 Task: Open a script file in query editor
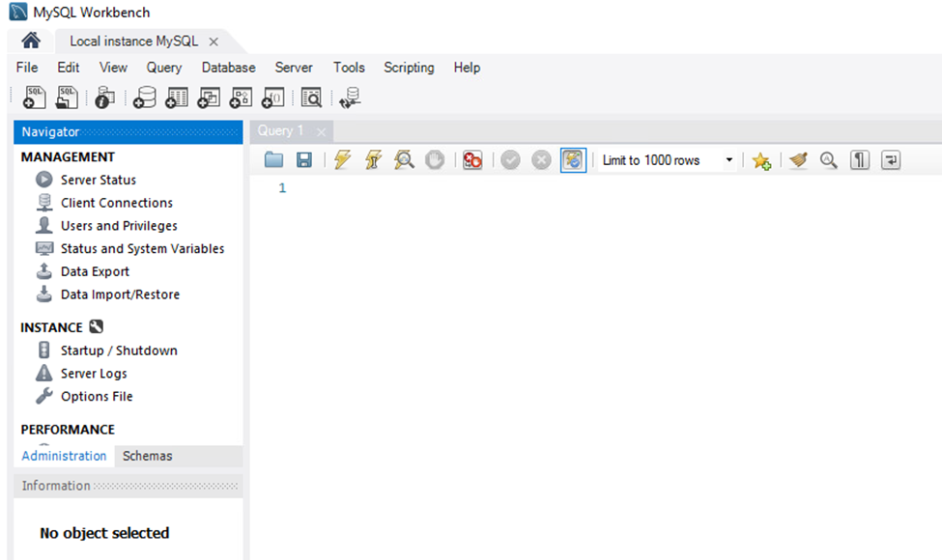273,159
